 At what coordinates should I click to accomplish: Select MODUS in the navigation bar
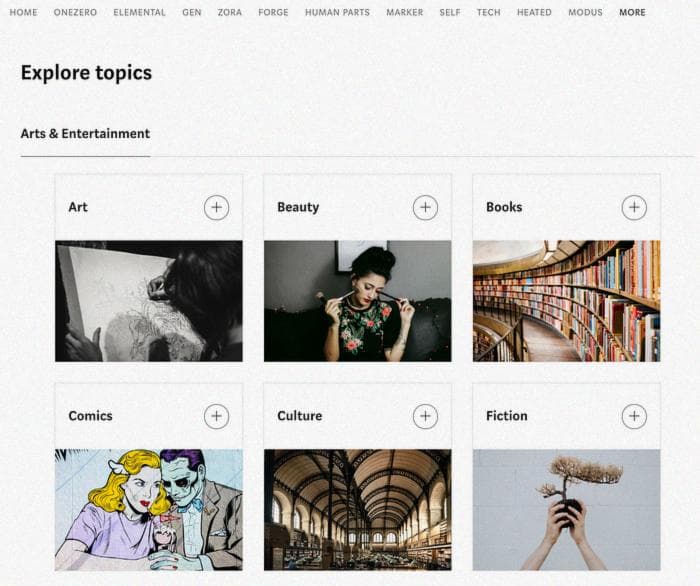click(x=585, y=12)
